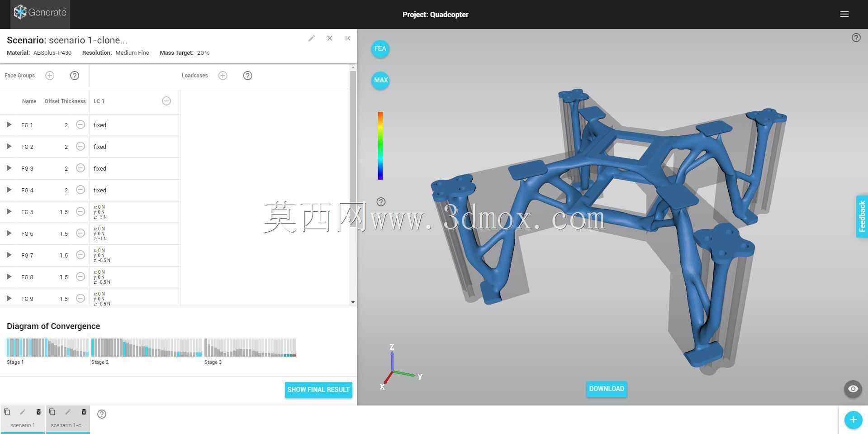Rename scenario 1-c... with pencil icon

click(x=68, y=412)
